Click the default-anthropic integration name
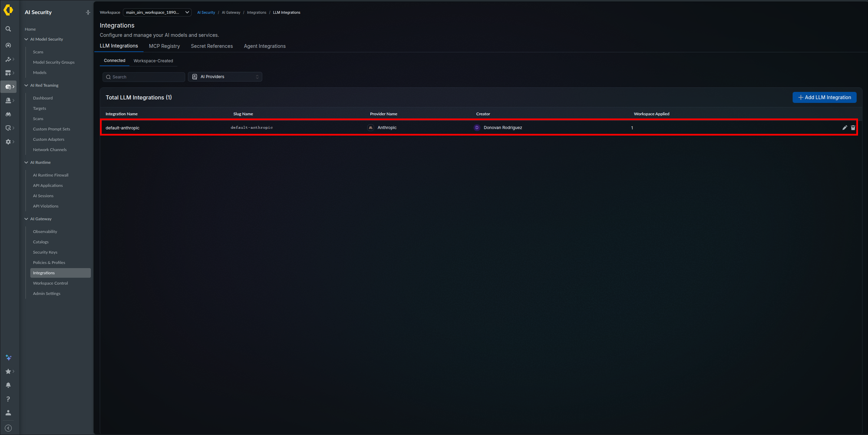This screenshot has height=435, width=868. click(122, 128)
